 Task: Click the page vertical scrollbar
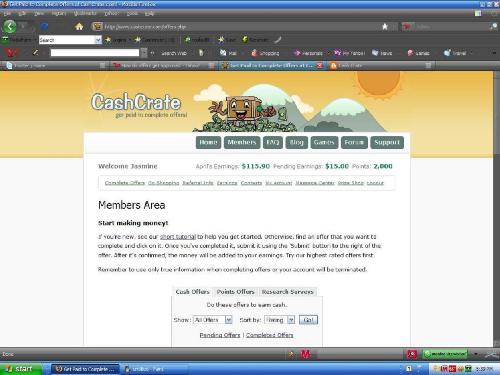(496, 209)
